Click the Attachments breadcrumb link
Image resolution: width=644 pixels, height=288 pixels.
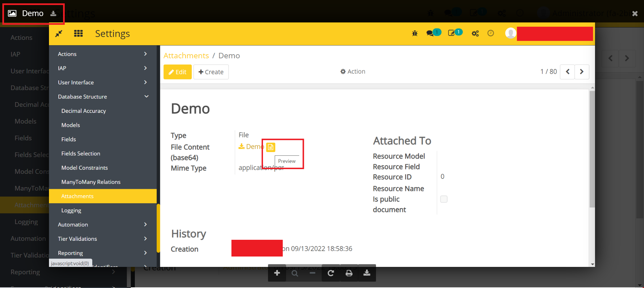(x=186, y=56)
